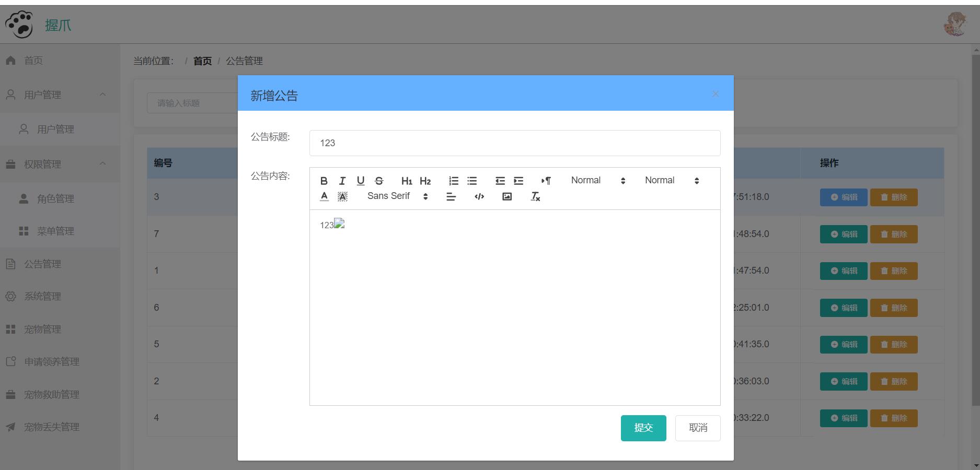Edit announcement row 4
The image size is (980, 470).
(844, 418)
